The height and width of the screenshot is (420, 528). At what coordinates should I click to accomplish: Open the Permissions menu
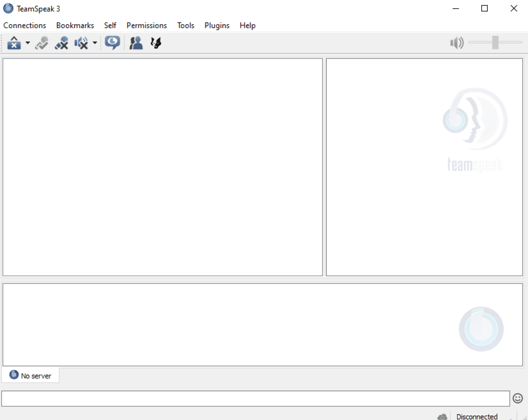(147, 25)
